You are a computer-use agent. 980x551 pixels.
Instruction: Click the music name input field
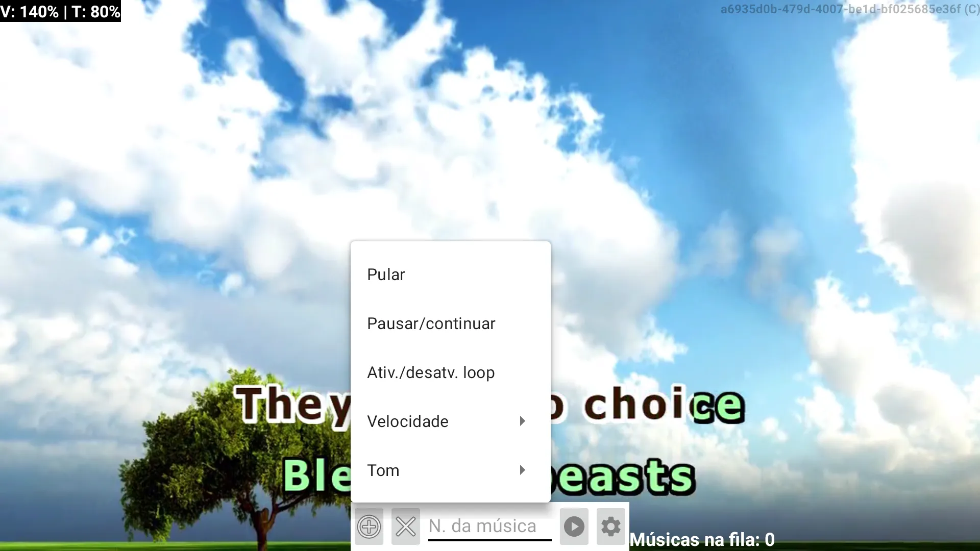point(490,526)
